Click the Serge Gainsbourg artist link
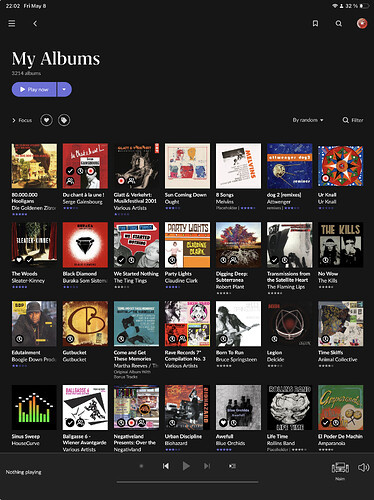This screenshot has height=500, width=374. pos(82,202)
